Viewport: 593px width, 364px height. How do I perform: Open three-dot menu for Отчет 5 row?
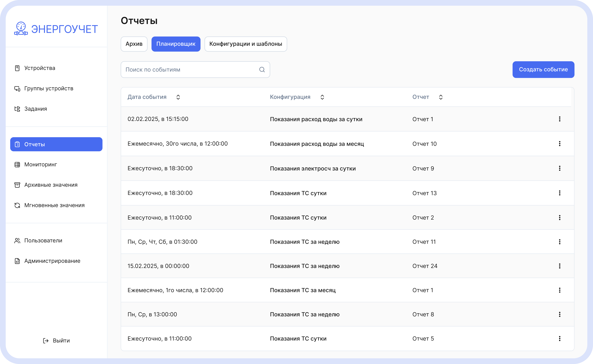560,339
